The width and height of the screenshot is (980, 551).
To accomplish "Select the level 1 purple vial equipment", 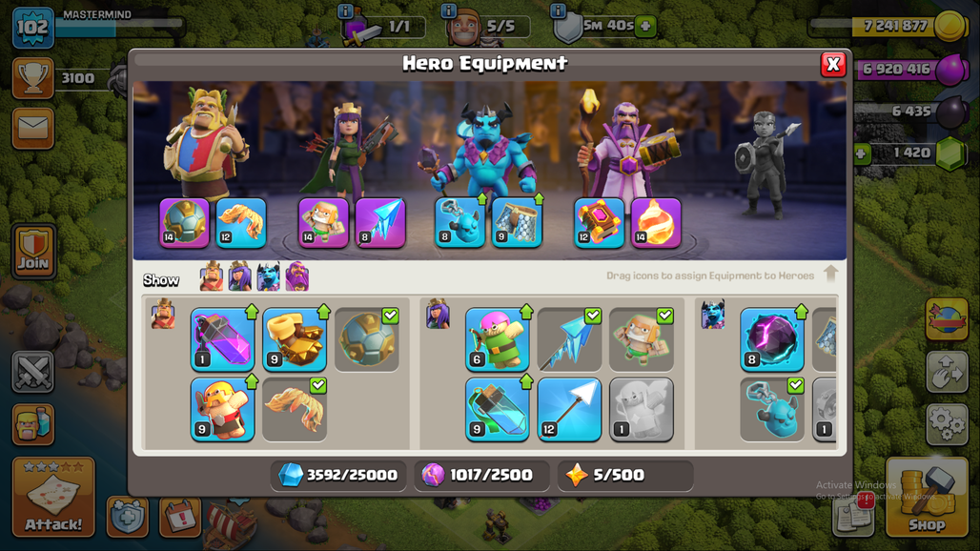I will [222, 339].
